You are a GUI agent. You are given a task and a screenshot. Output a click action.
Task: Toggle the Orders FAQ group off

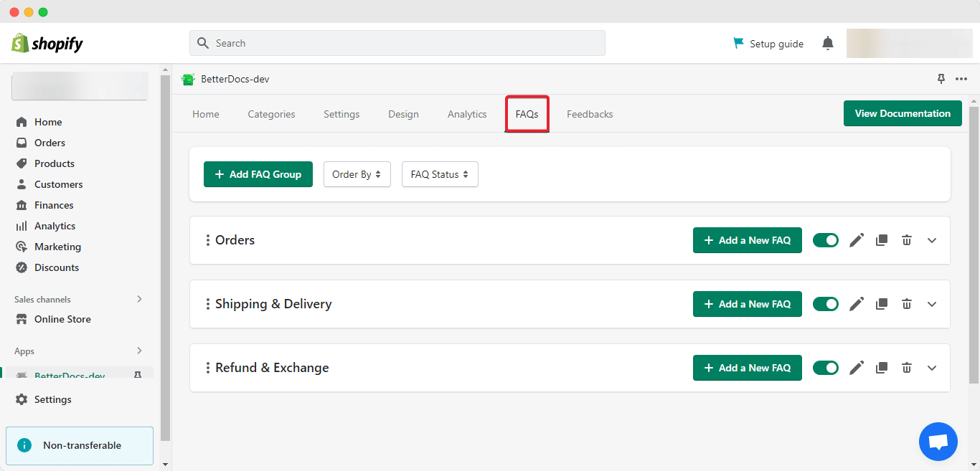coord(826,240)
